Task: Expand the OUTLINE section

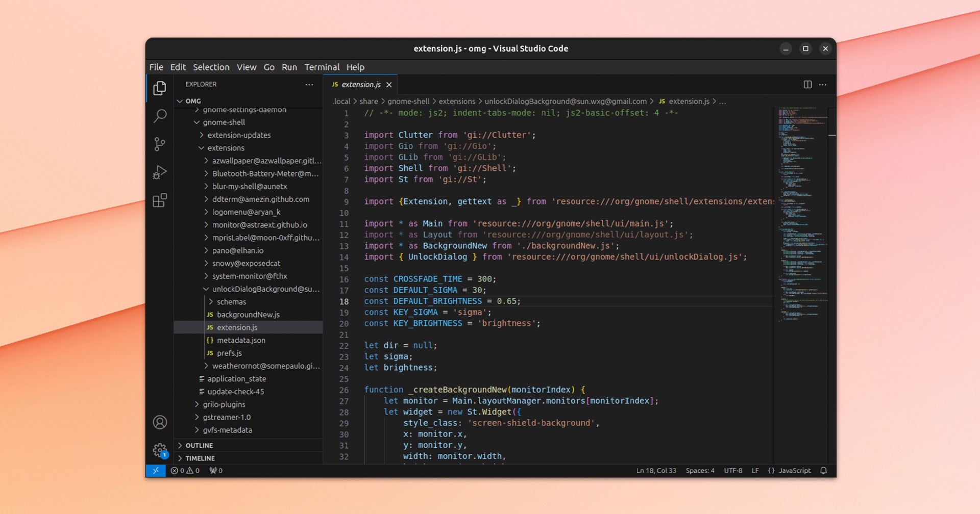Action: (248, 445)
